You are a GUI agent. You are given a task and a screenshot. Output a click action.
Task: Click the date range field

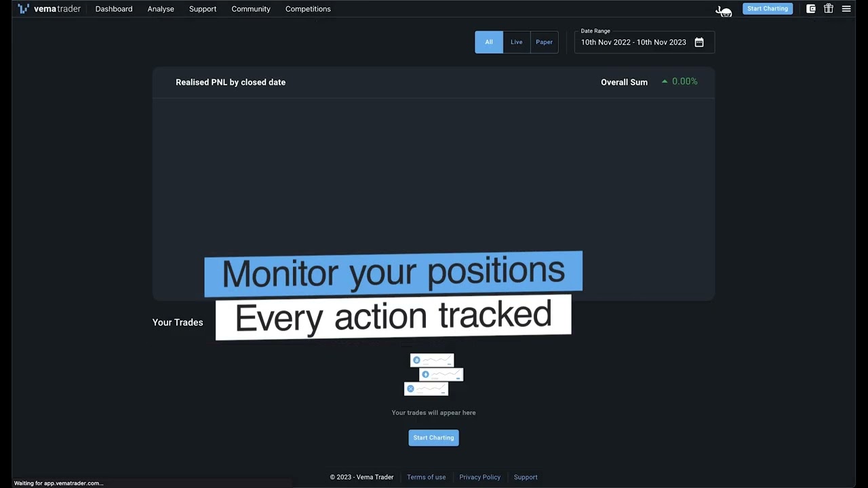coord(644,42)
